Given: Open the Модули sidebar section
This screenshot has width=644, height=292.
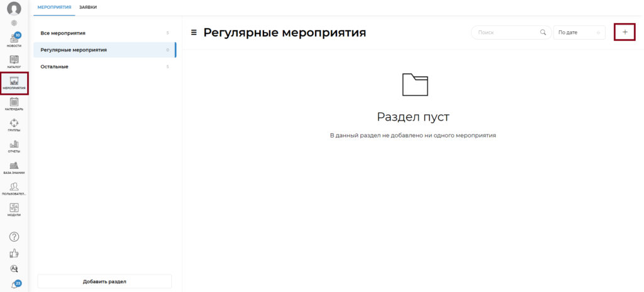Looking at the screenshot, I should tap(14, 210).
